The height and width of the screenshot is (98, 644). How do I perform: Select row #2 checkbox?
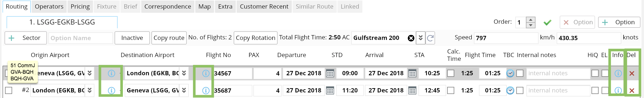tap(9, 90)
